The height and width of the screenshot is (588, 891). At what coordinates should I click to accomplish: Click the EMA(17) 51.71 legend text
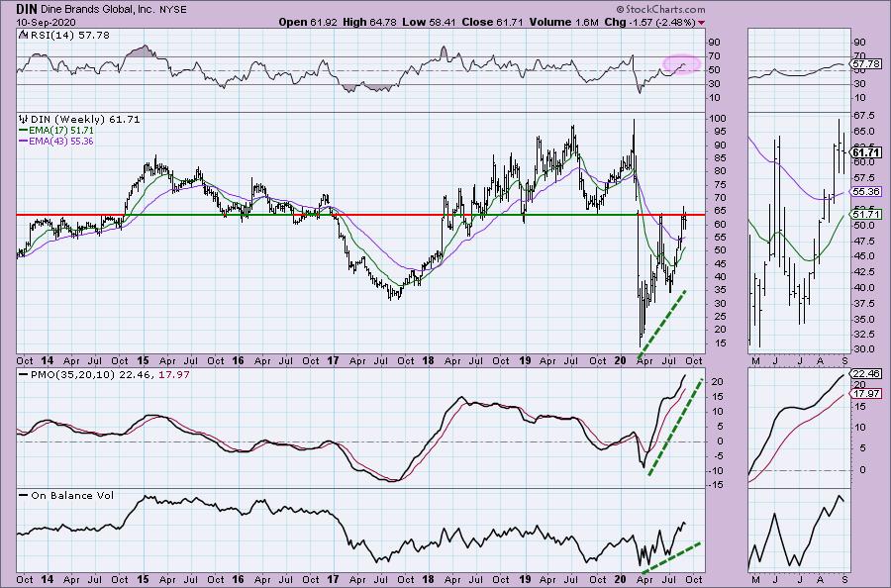[61, 130]
